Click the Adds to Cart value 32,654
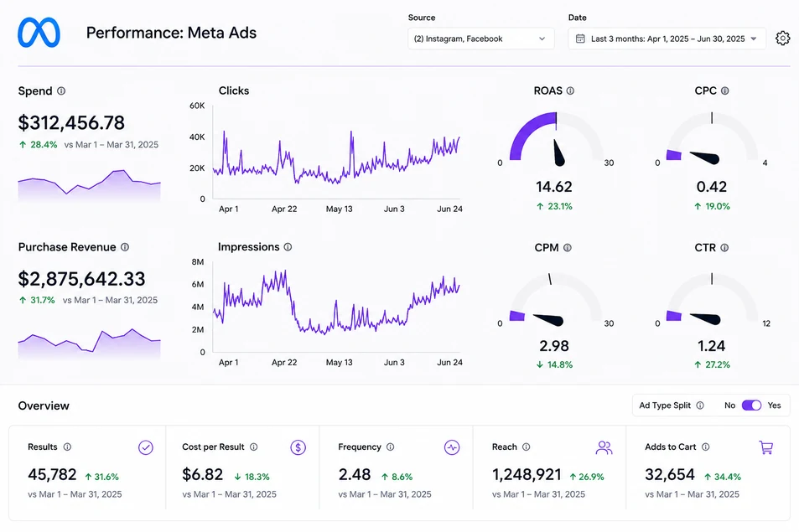799x532 pixels. pos(670,474)
